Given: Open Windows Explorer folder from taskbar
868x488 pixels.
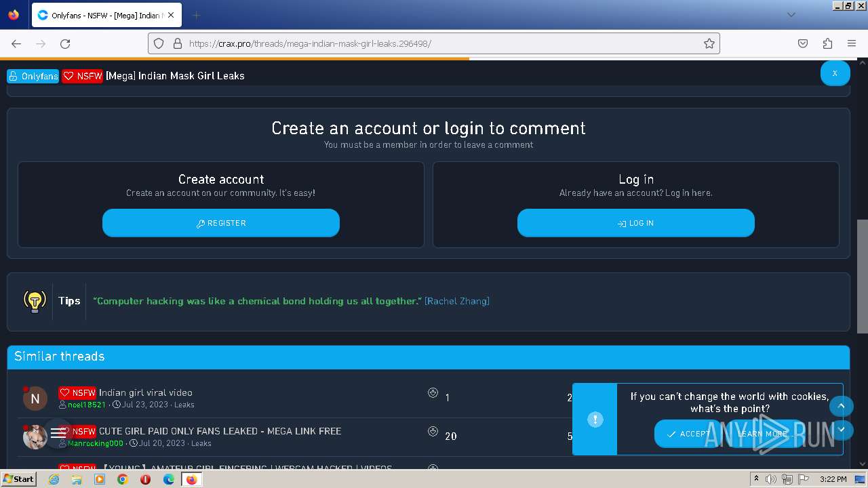Looking at the screenshot, I should click(x=77, y=479).
